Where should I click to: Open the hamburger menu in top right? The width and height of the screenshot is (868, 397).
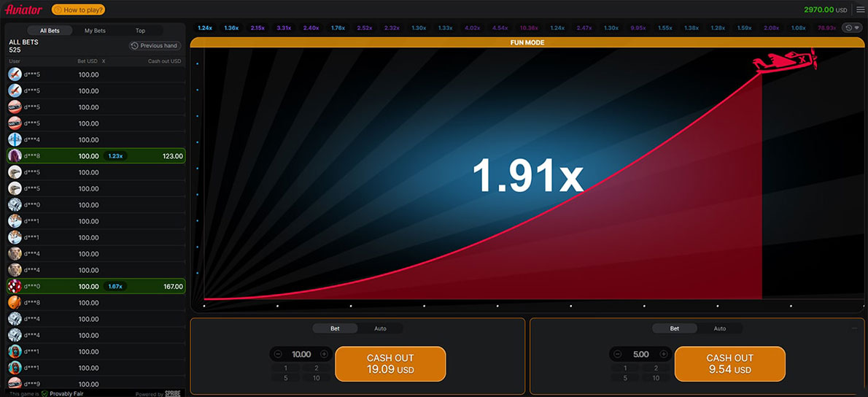coord(860,9)
